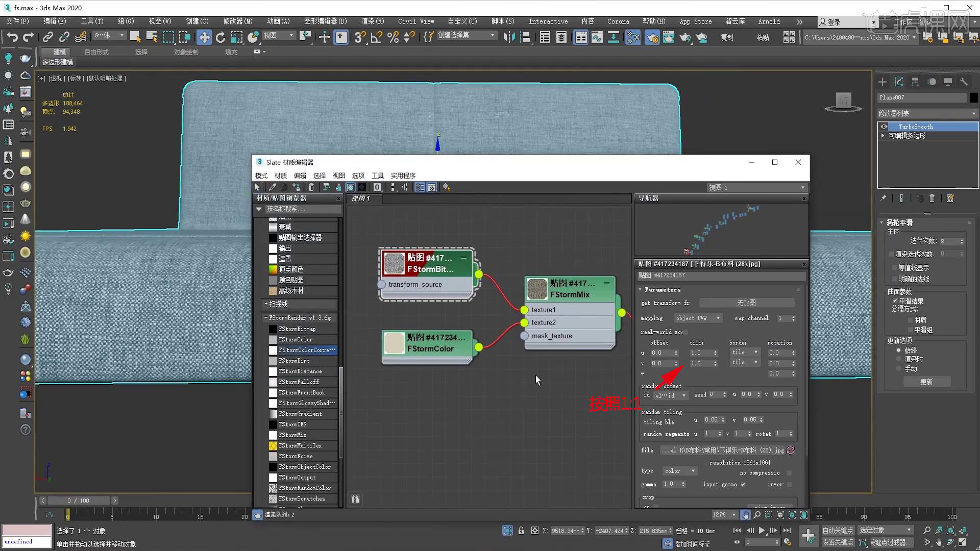Toggle 3D snap in the main toolbar
980x551 pixels.
click(x=360, y=37)
